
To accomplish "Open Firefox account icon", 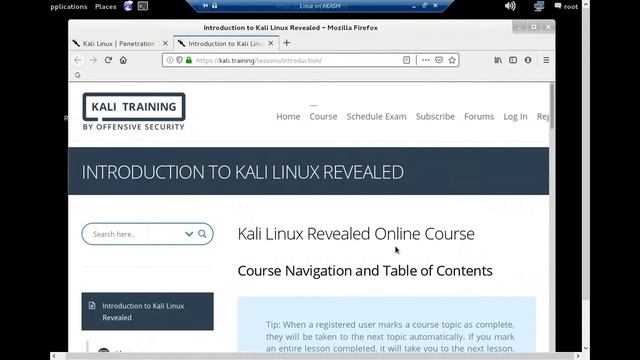I will pyautogui.click(x=528, y=60).
